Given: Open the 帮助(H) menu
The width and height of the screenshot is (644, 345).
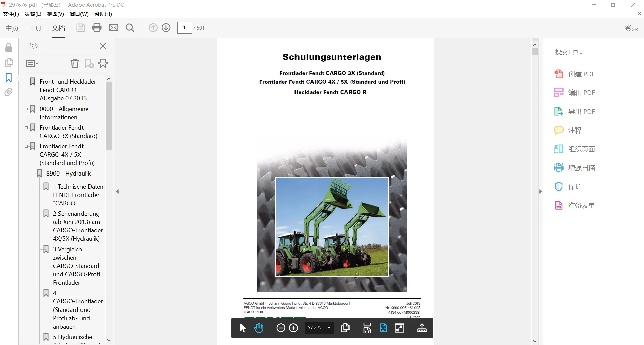Looking at the screenshot, I should click(103, 14).
